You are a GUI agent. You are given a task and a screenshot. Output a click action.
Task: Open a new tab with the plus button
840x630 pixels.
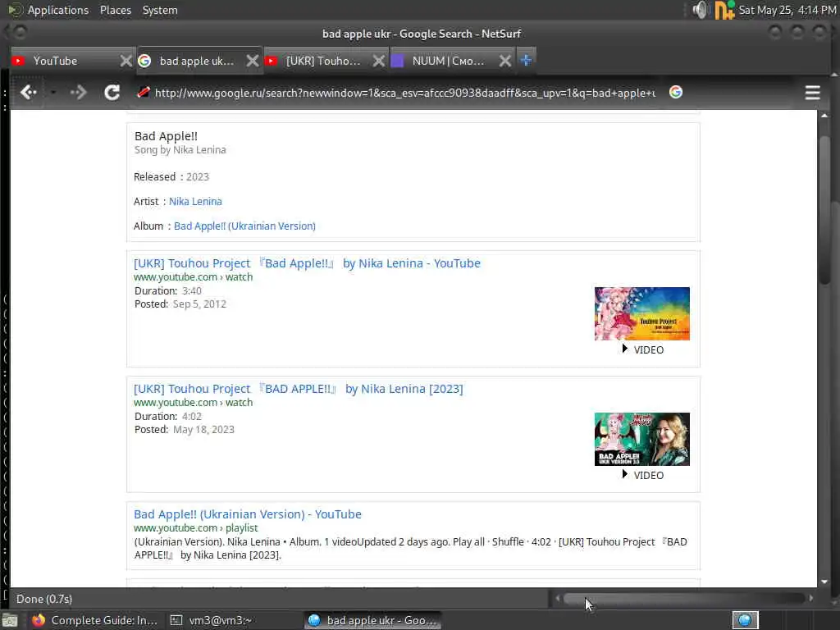click(526, 61)
